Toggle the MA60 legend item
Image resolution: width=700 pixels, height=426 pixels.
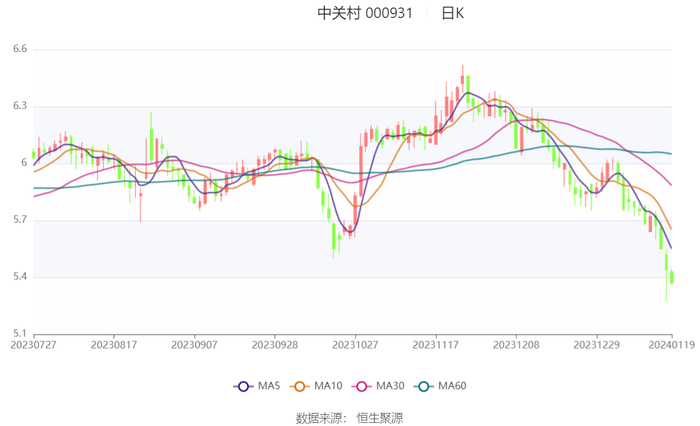(440, 386)
